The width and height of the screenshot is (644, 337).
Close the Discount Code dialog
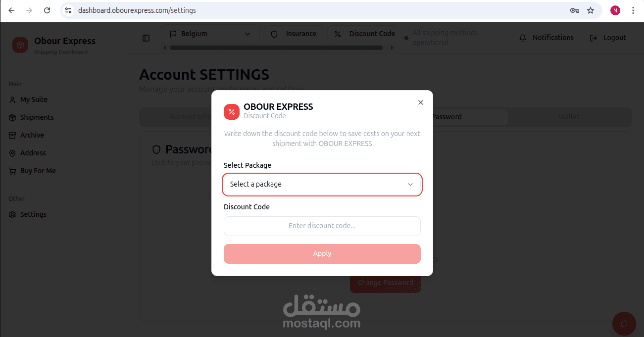(x=421, y=102)
